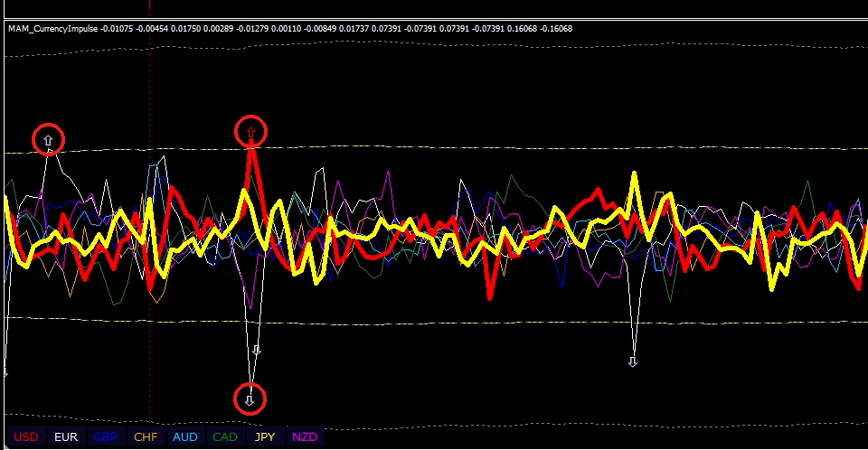868x450 pixels.
Task: Click the rightmost white down arrow marker
Action: (x=633, y=362)
